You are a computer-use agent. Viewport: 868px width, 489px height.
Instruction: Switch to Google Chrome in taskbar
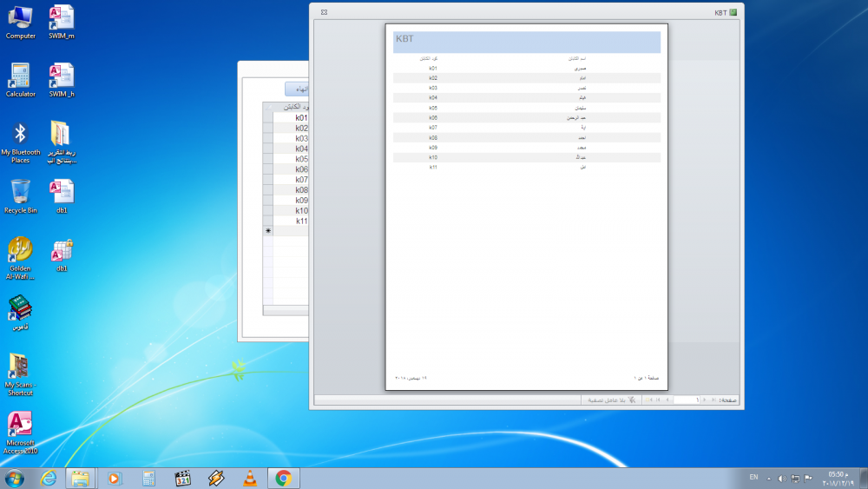284,479
